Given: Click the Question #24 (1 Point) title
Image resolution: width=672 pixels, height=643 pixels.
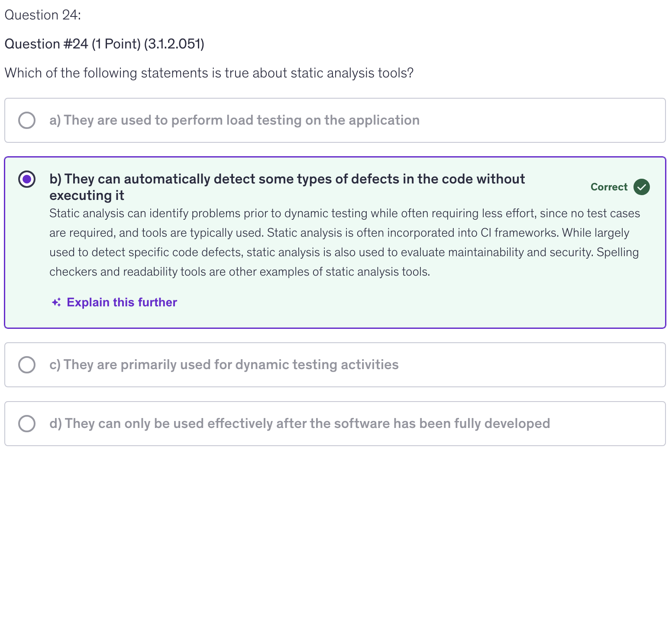Looking at the screenshot, I should tap(104, 44).
